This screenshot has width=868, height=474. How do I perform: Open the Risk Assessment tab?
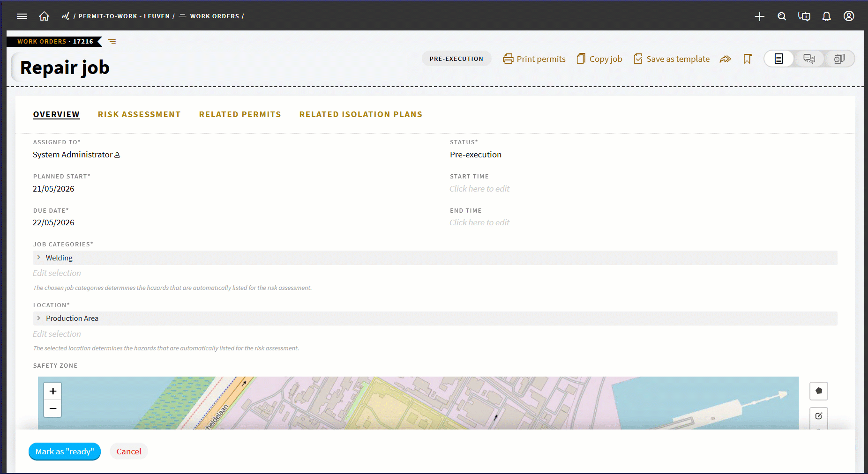pyautogui.click(x=139, y=114)
